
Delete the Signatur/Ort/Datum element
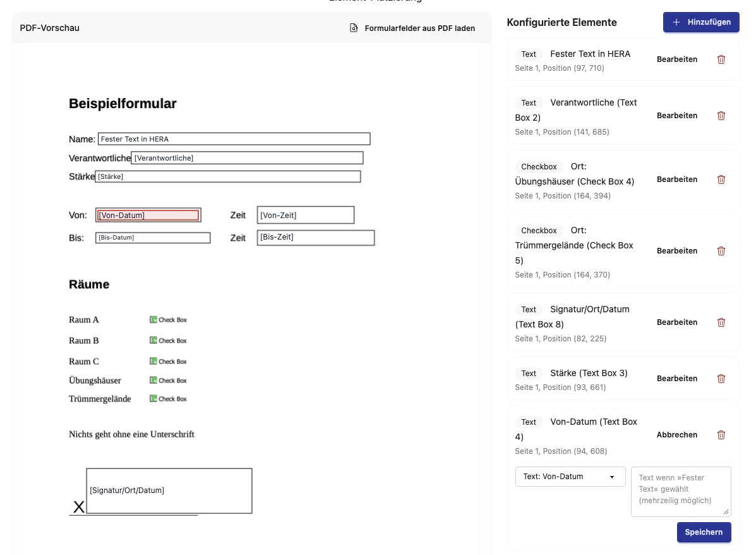(721, 322)
